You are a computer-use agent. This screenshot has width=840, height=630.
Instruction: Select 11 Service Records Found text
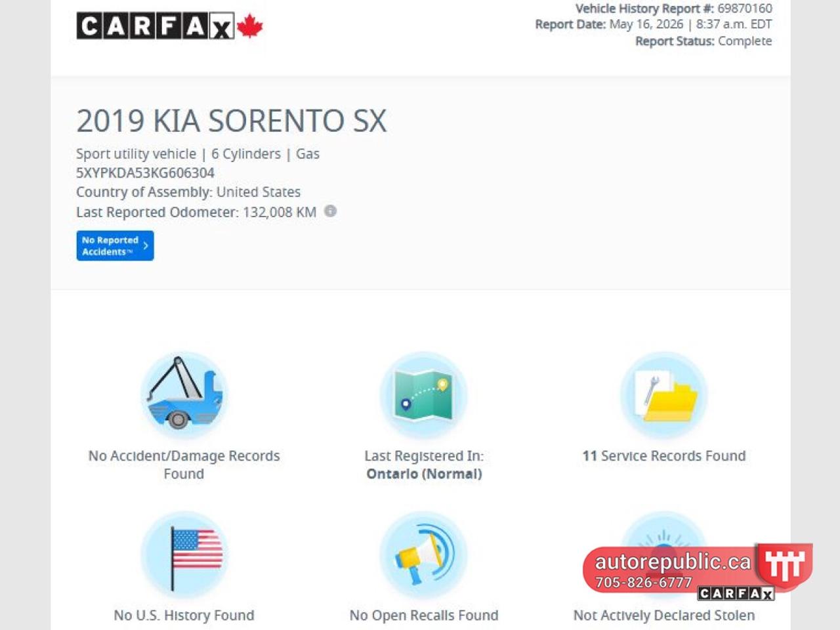coord(664,455)
